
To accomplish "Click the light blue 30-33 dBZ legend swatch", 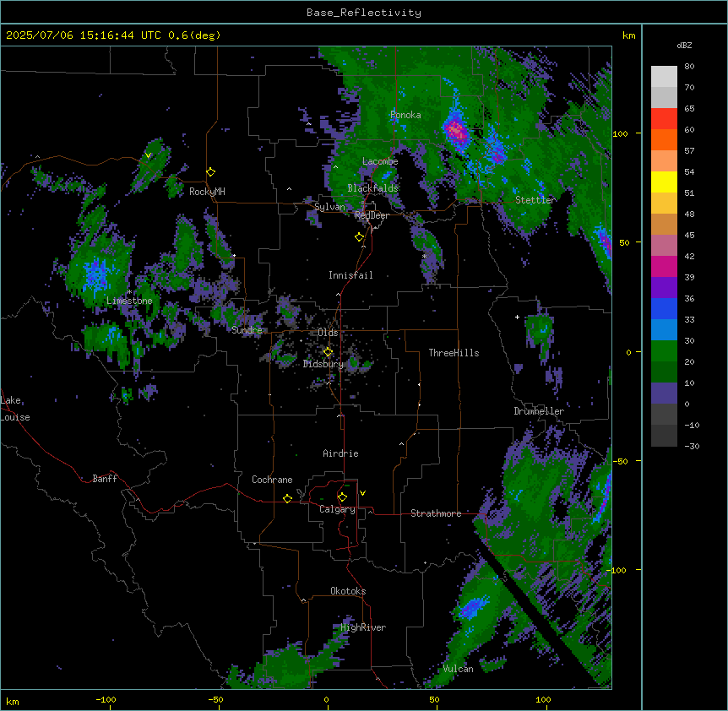I will coord(664,330).
